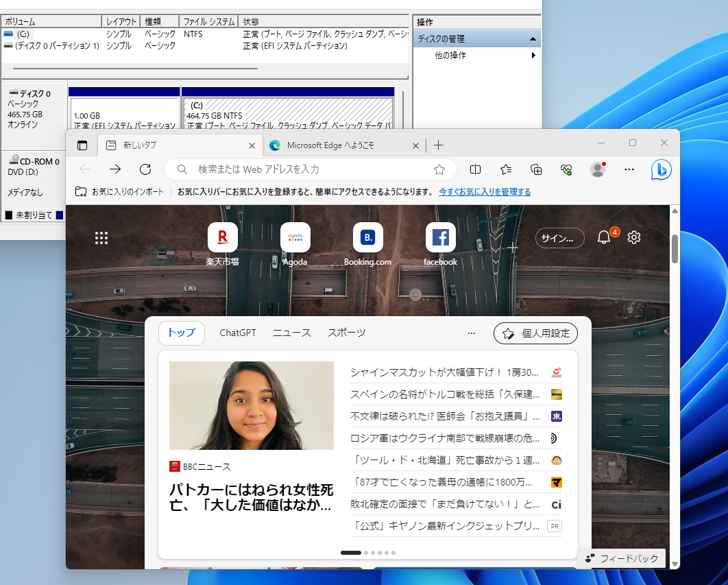
Task: Open Edge tab actions menu icon
Action: click(x=82, y=145)
